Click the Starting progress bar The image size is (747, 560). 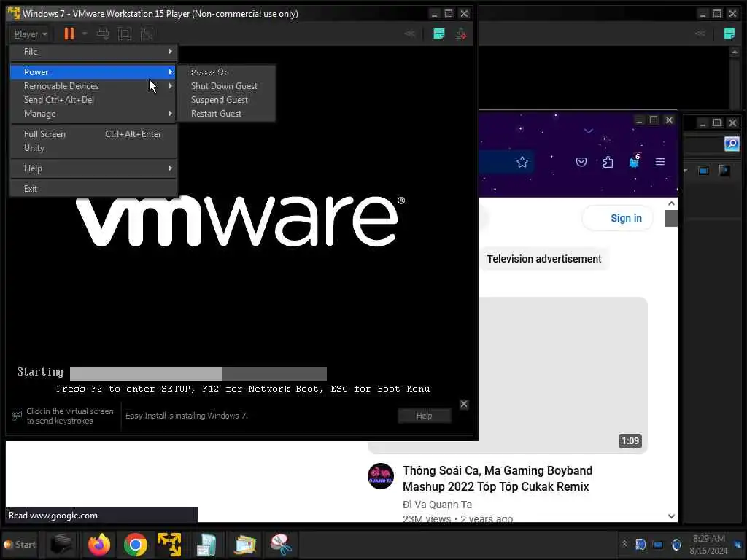click(198, 374)
